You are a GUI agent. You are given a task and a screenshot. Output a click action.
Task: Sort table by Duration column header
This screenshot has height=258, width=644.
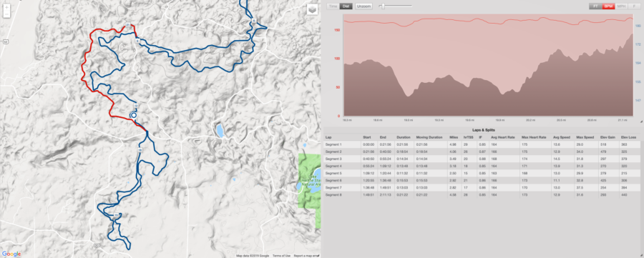coord(404,137)
